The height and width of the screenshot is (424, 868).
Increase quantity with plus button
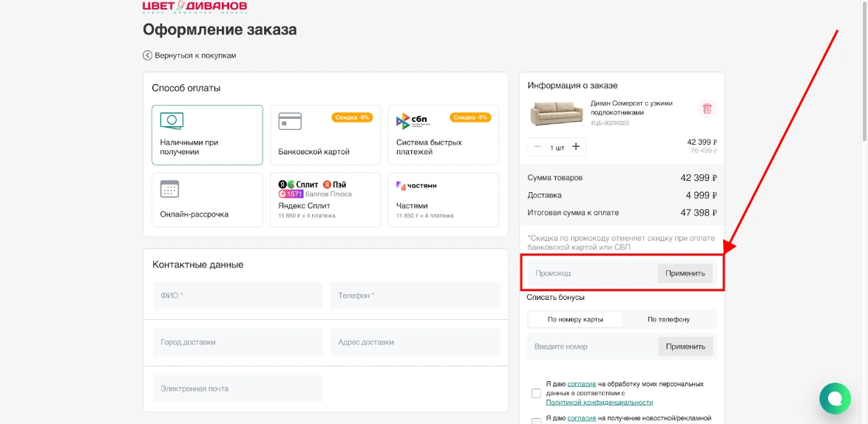point(576,147)
